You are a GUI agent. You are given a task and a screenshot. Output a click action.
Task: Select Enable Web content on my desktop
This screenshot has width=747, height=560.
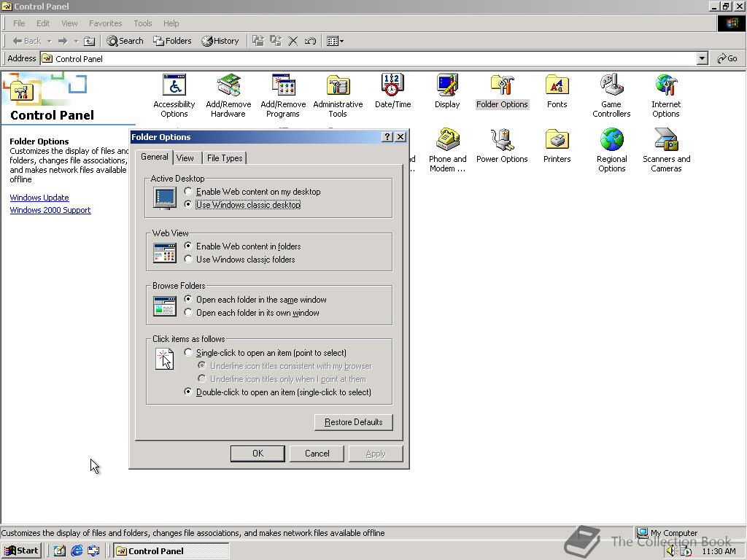252,192
